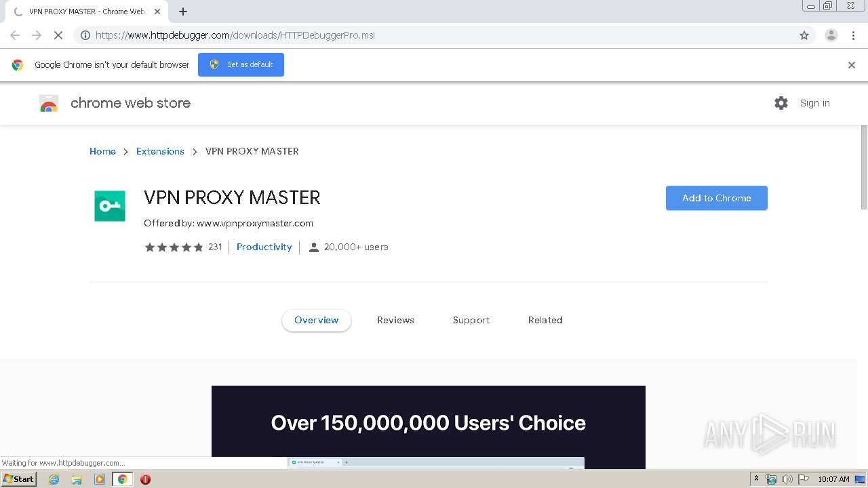Click the 10:07 AM clock

tap(833, 479)
